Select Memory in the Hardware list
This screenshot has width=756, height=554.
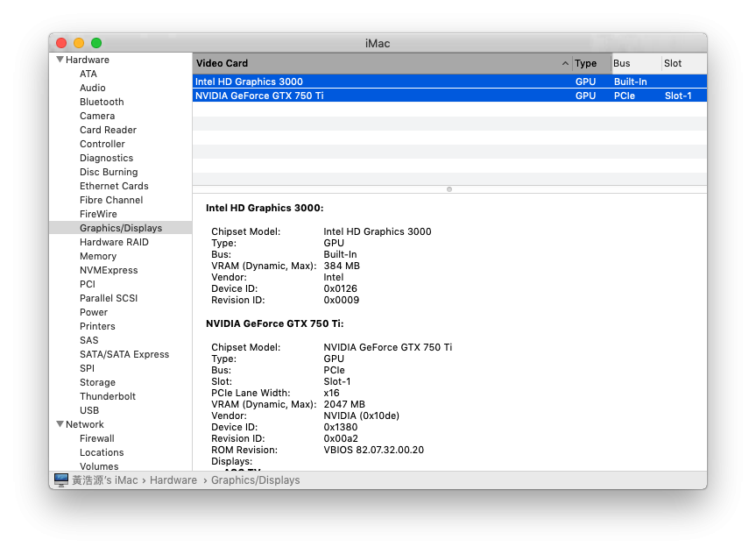[x=98, y=256]
